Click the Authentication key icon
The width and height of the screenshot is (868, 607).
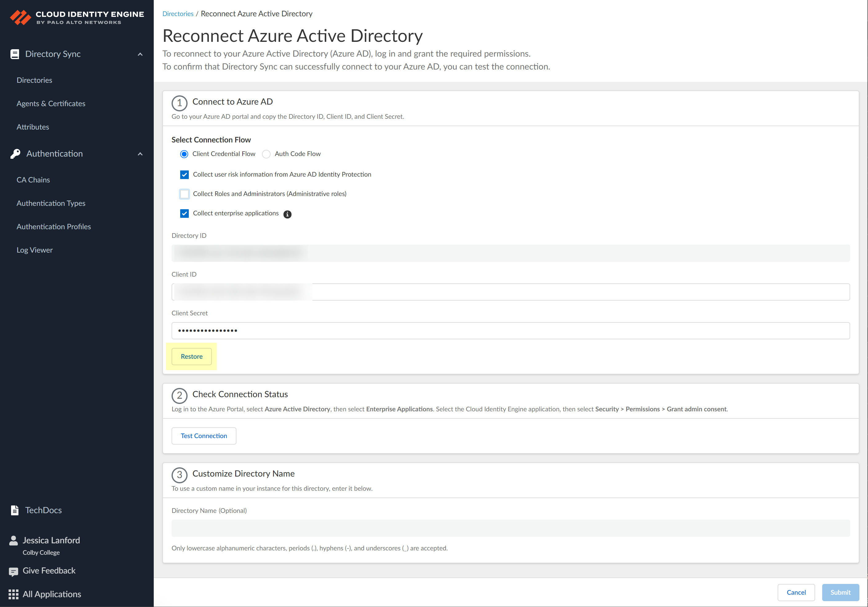[15, 154]
